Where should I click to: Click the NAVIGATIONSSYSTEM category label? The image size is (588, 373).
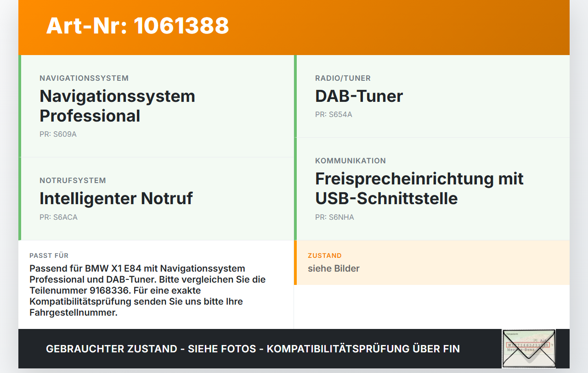[84, 78]
